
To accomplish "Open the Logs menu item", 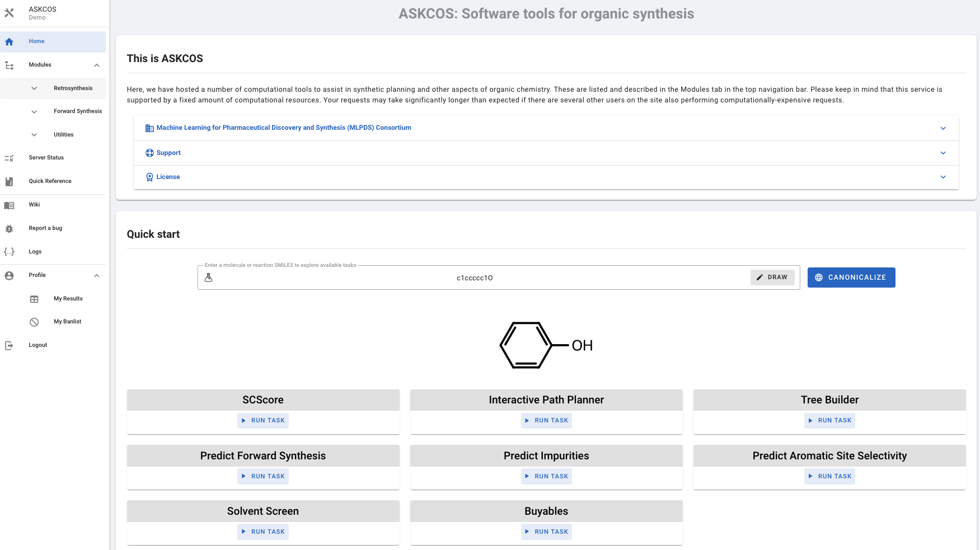I will coord(53,252).
